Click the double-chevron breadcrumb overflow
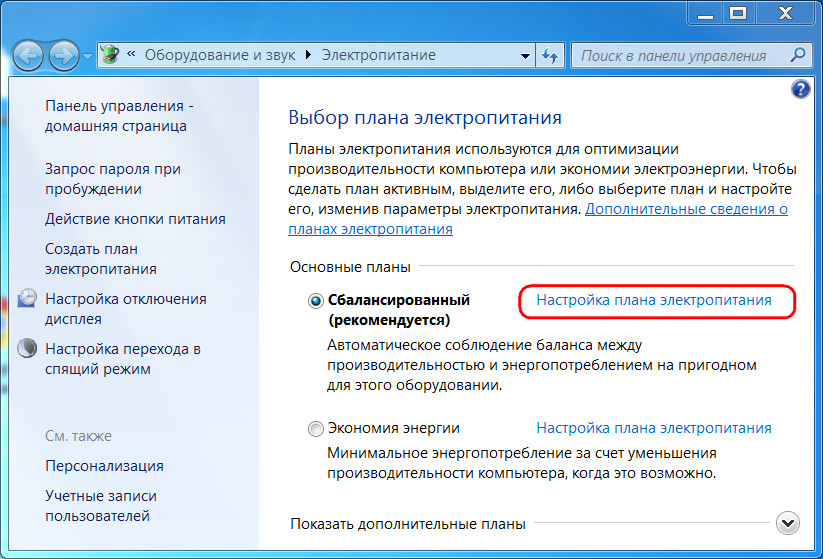This screenshot has height=559, width=823. pyautogui.click(x=131, y=54)
